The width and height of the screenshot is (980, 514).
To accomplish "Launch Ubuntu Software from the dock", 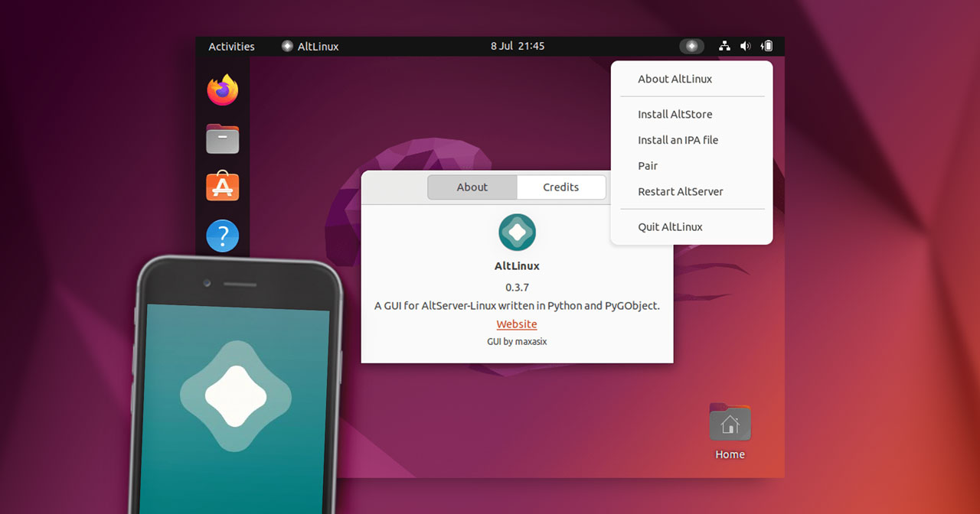I will click(223, 187).
